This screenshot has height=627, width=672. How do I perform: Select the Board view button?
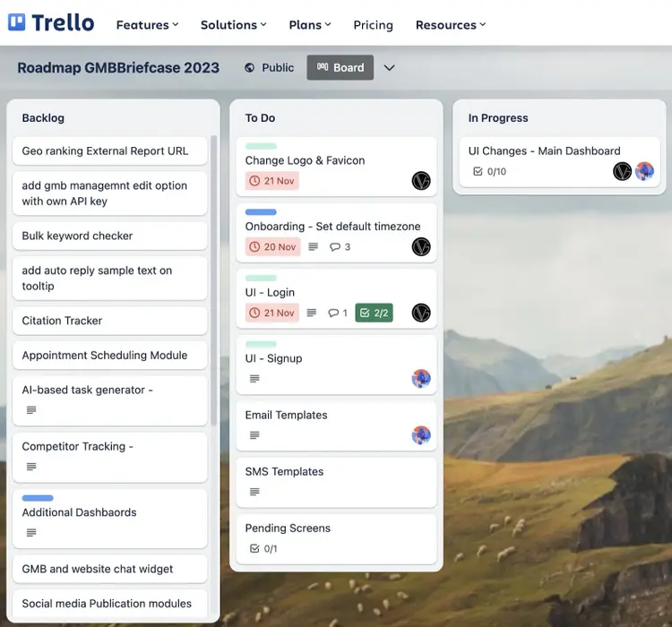click(x=340, y=67)
